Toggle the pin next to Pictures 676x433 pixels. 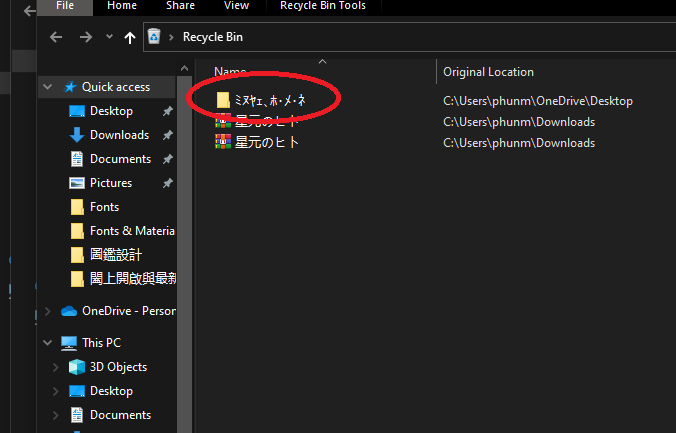(x=167, y=183)
